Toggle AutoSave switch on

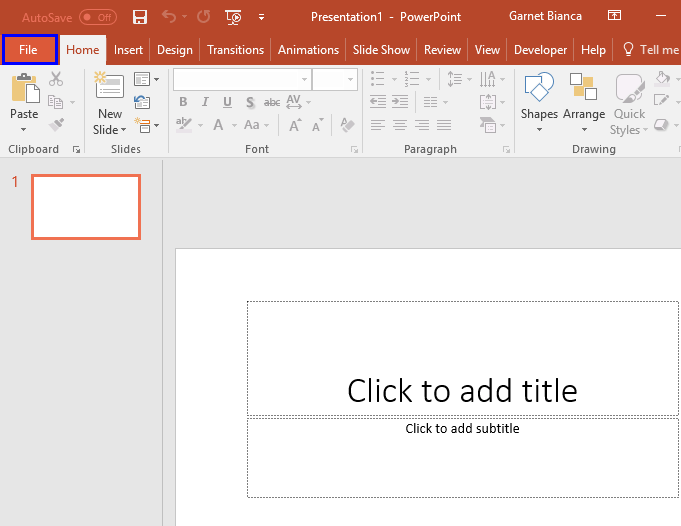click(x=98, y=17)
